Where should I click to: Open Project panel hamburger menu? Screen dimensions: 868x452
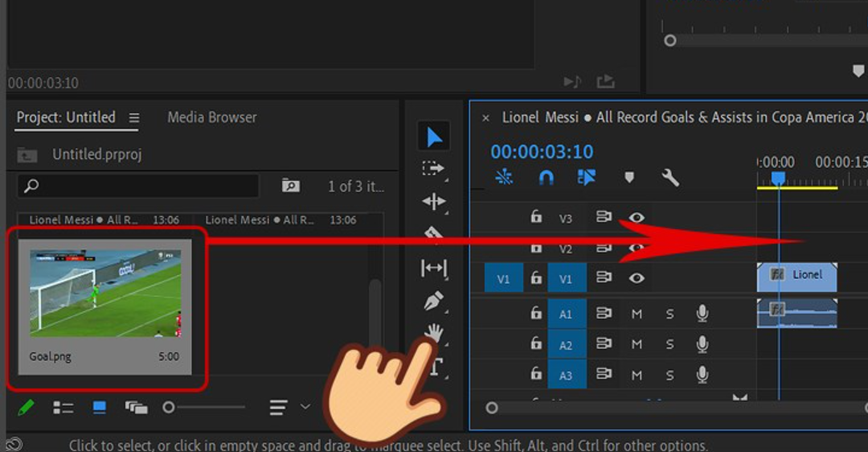pos(134,118)
